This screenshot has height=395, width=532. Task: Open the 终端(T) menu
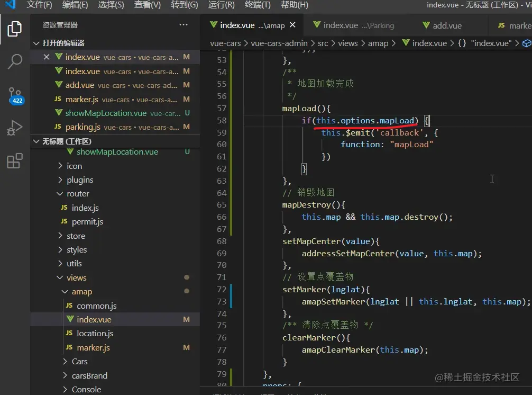pyautogui.click(x=258, y=5)
